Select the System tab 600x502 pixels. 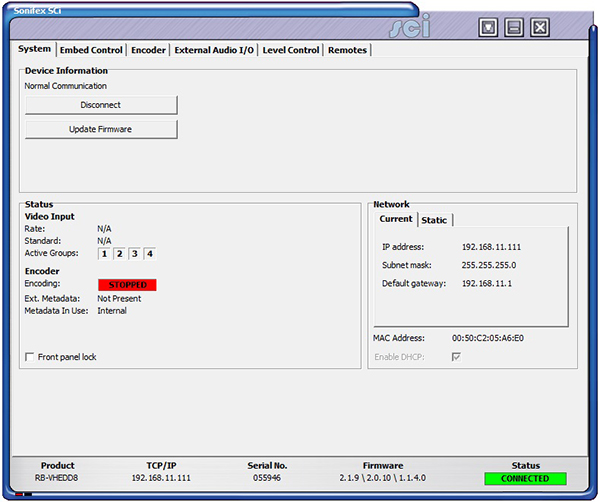coord(34,49)
